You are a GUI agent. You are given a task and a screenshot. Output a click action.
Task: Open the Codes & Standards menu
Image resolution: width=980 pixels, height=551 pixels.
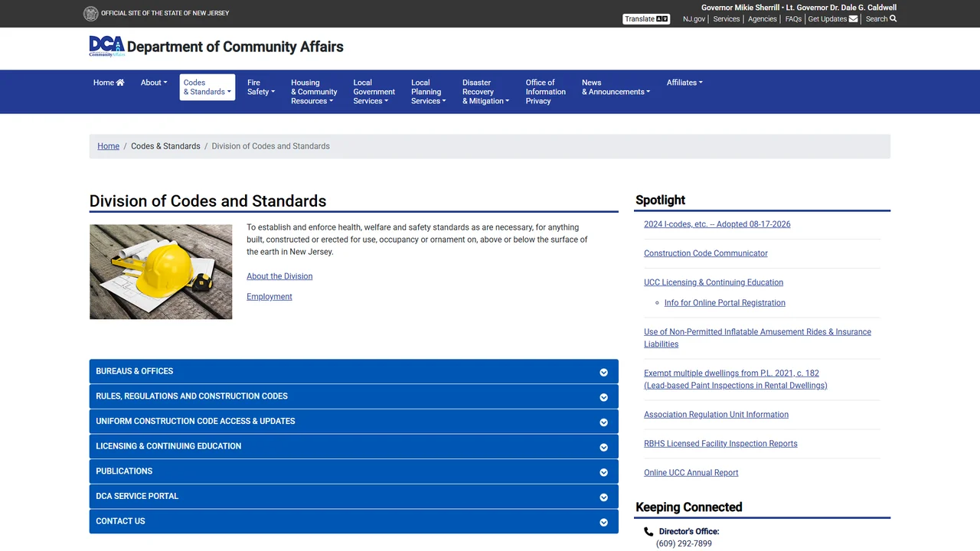click(x=207, y=87)
